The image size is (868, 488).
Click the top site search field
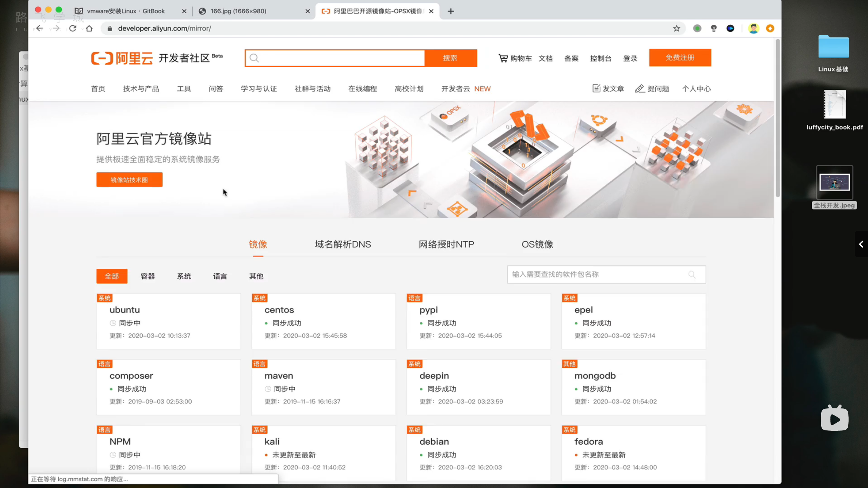coord(335,58)
